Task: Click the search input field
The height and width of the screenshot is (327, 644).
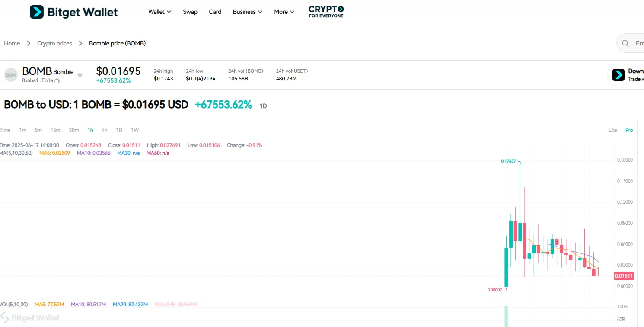Action: (x=639, y=43)
